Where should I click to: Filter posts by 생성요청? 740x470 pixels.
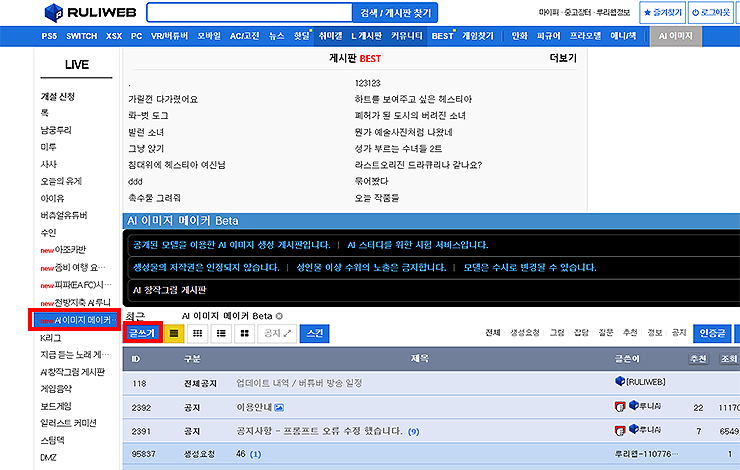coord(525,333)
